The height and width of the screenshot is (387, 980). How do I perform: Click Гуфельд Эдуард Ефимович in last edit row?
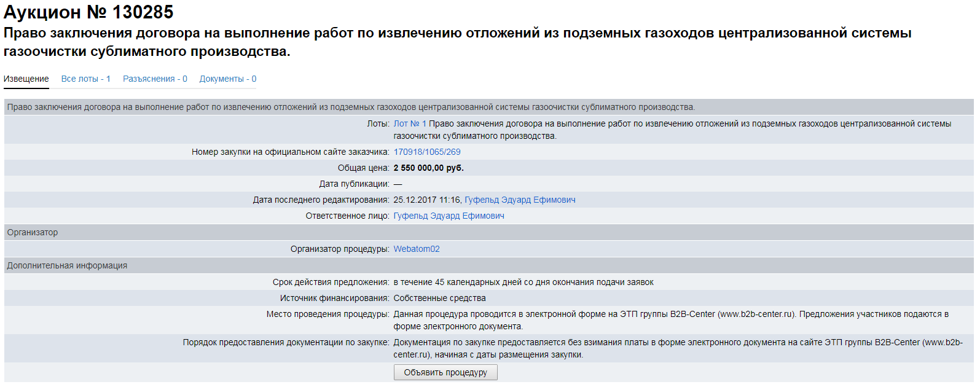pos(520,200)
